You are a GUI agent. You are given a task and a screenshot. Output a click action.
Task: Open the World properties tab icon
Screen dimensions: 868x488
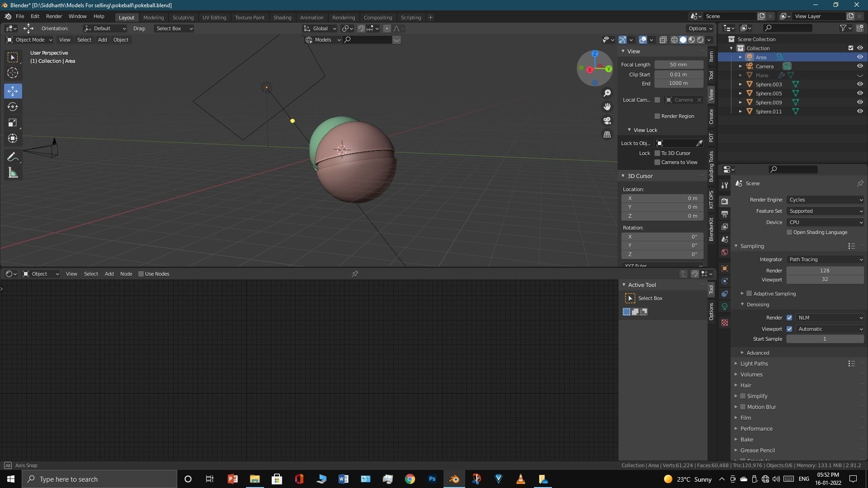[725, 252]
